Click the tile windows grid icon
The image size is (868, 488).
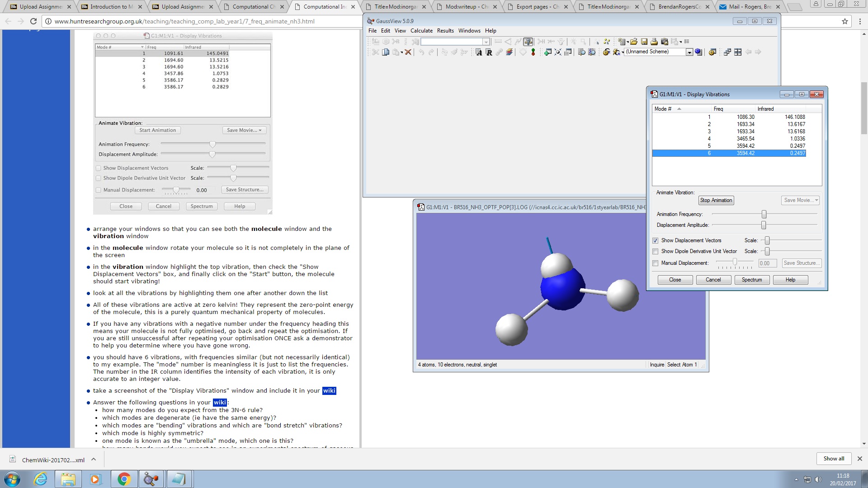tap(738, 52)
